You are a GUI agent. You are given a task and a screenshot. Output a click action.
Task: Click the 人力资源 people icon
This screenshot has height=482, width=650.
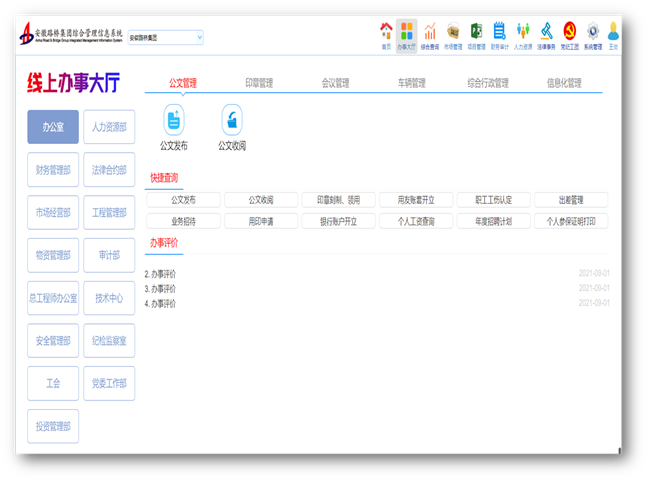click(x=523, y=34)
